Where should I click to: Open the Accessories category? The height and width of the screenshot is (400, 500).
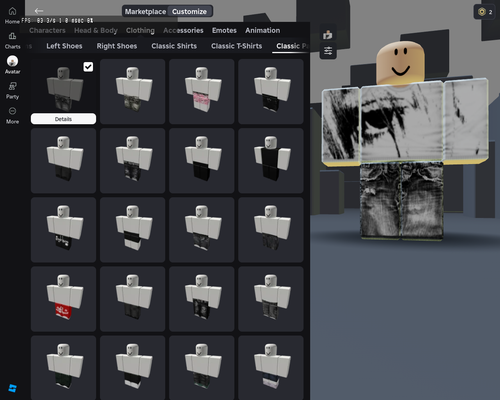click(183, 30)
